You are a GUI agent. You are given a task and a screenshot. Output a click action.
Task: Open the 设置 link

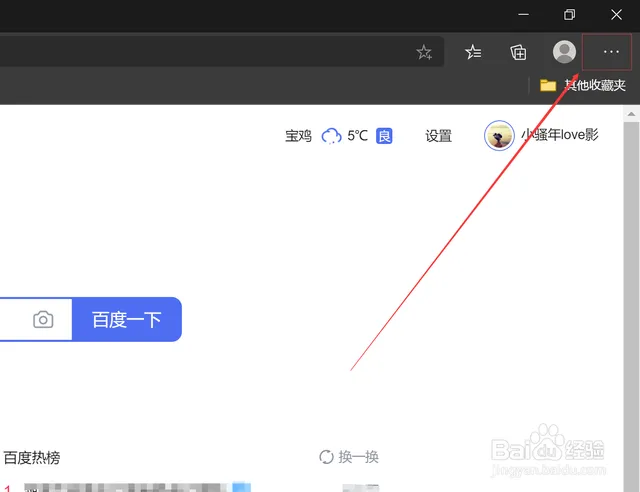pos(438,136)
